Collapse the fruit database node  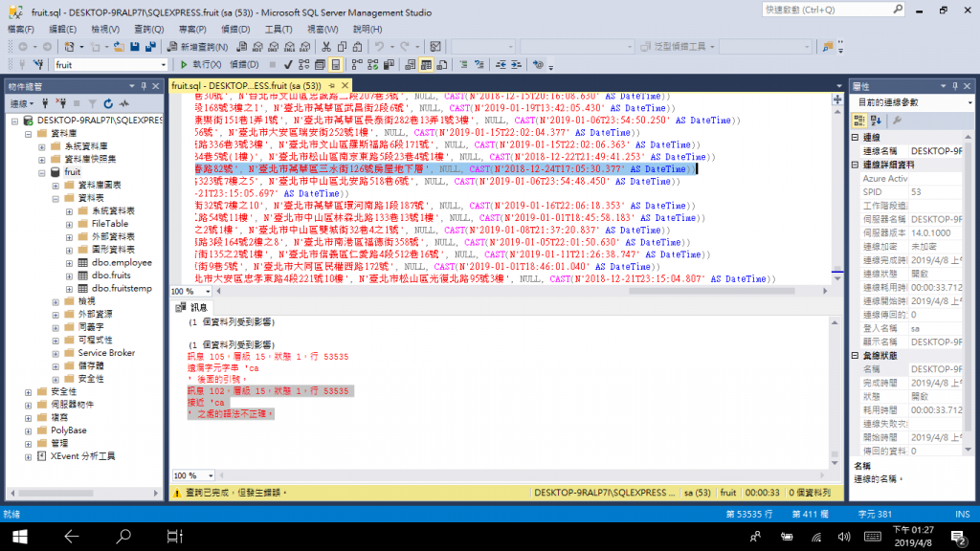pos(42,172)
